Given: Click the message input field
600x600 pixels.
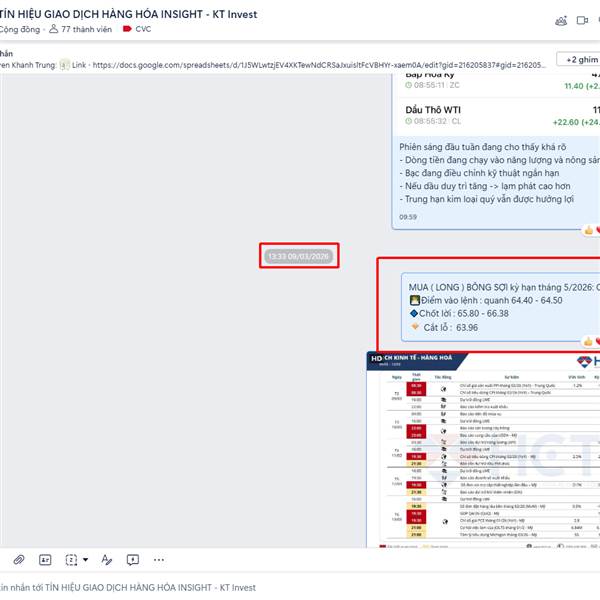Looking at the screenshot, I should click(x=300, y=587).
